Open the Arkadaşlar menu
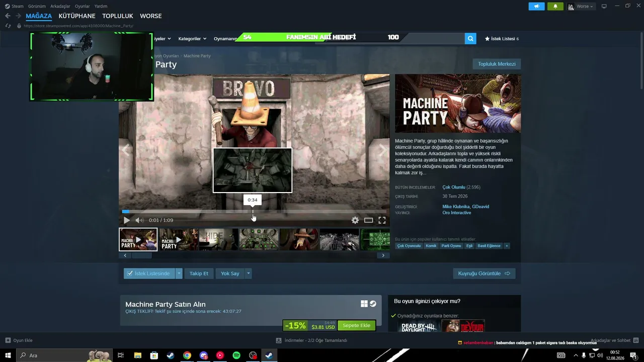This screenshot has width=644, height=362. click(x=60, y=6)
